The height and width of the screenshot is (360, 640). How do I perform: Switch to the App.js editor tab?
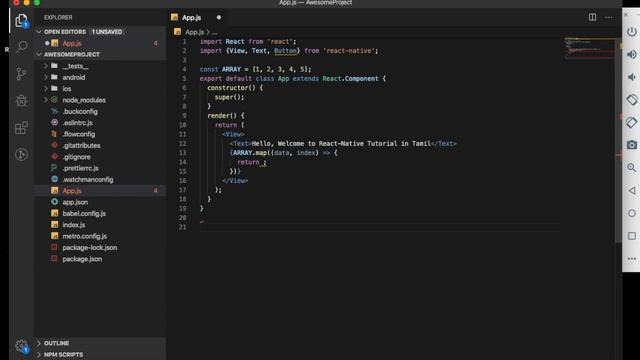point(196,17)
